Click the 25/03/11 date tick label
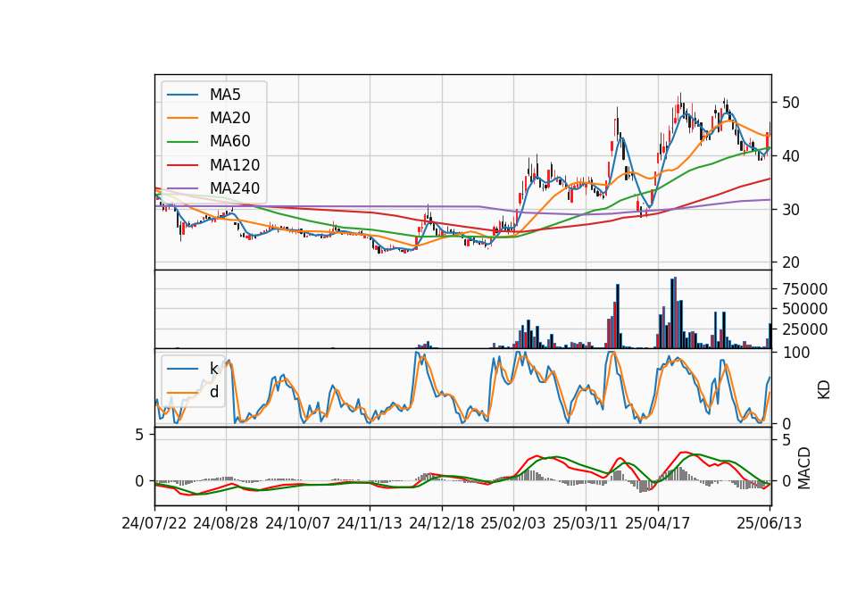 pos(586,523)
